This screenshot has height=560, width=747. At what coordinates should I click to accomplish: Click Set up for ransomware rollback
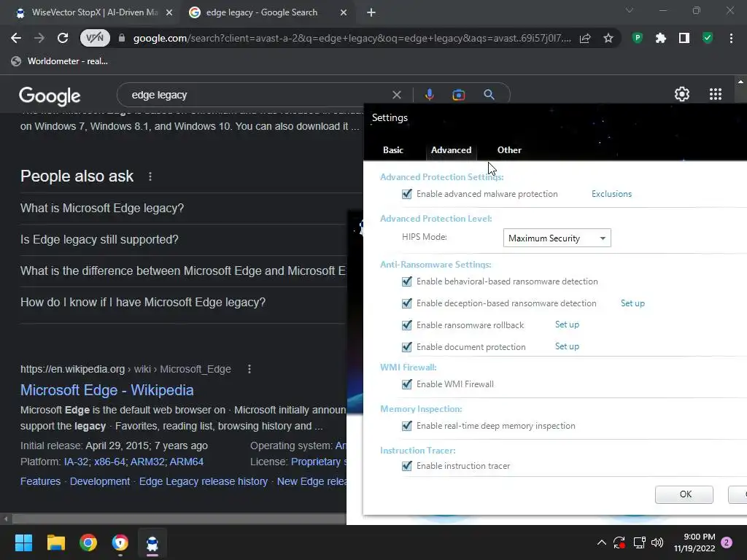567,324
